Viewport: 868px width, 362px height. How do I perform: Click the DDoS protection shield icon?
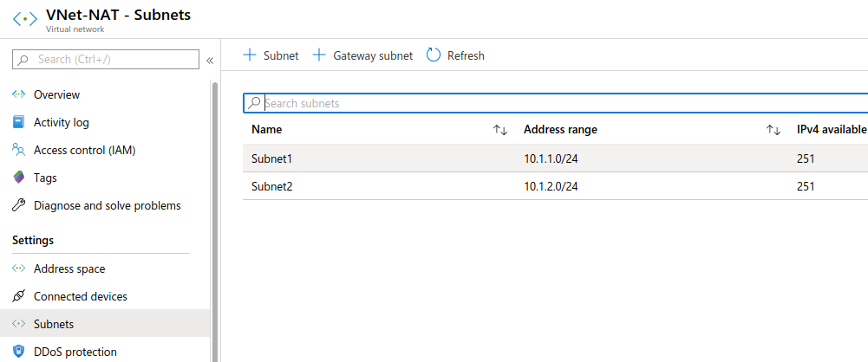point(18,352)
